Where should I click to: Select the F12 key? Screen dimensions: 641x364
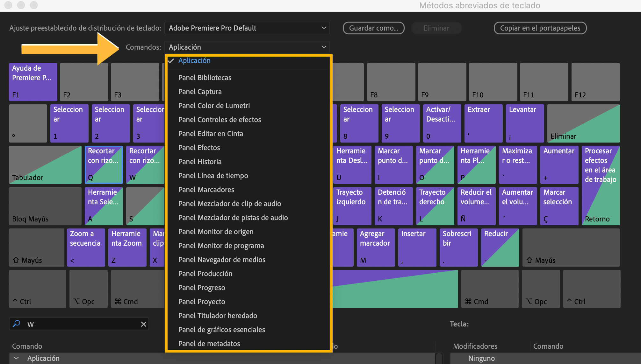click(596, 82)
